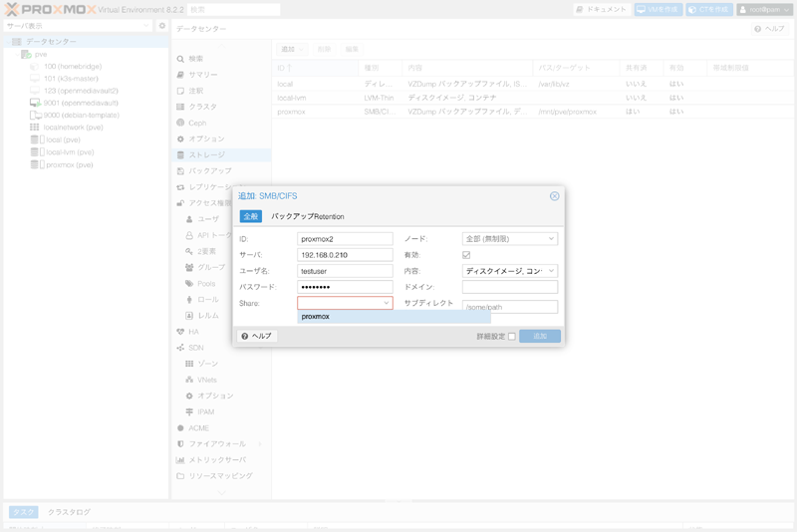The height and width of the screenshot is (532, 797).
Task: Collapse the pve node in tree
Action: (17, 55)
